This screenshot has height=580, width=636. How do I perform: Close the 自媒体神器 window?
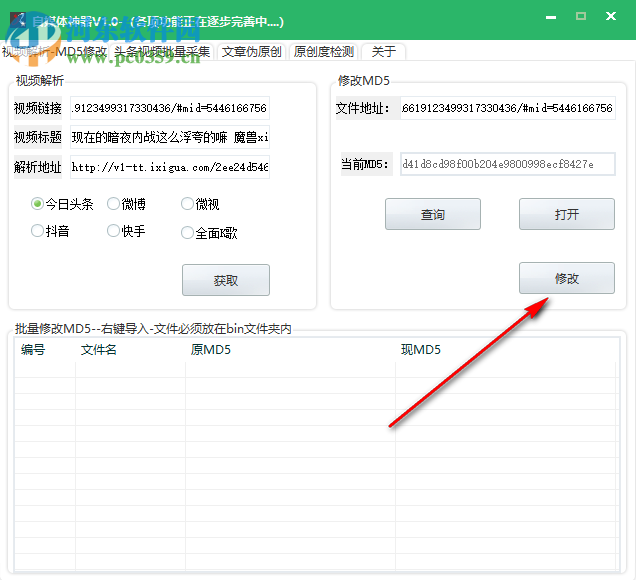click(611, 16)
